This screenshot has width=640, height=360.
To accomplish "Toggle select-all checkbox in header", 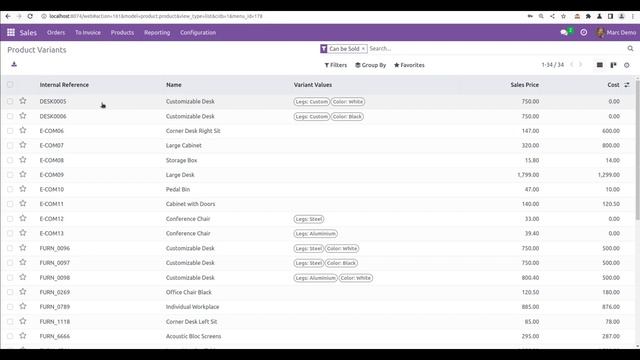I will (10, 84).
